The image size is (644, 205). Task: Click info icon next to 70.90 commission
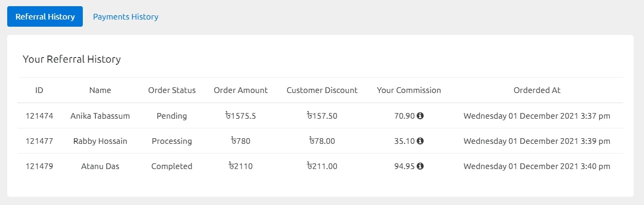420,116
